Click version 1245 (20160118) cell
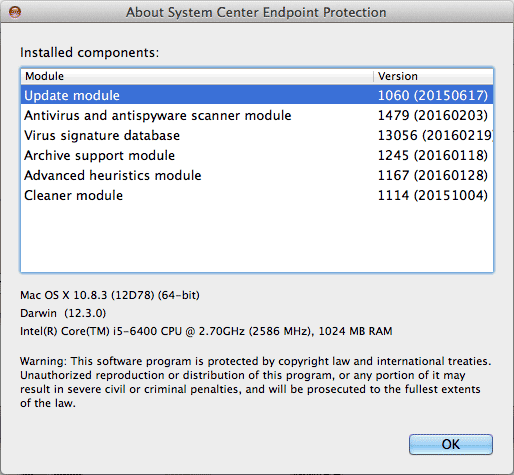 pyautogui.click(x=433, y=155)
